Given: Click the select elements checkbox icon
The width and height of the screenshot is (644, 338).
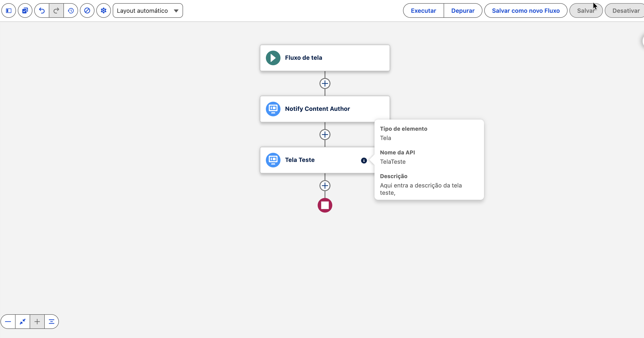Looking at the screenshot, I should [25, 11].
